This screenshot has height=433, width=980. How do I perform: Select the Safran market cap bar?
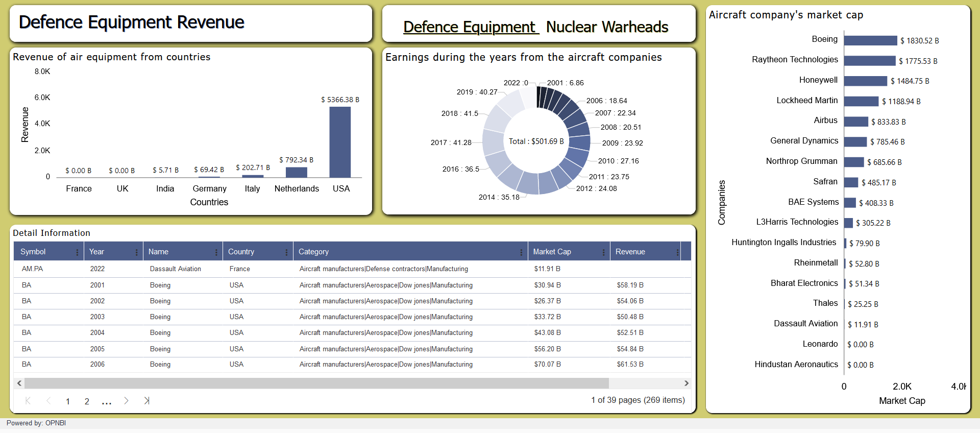851,182
